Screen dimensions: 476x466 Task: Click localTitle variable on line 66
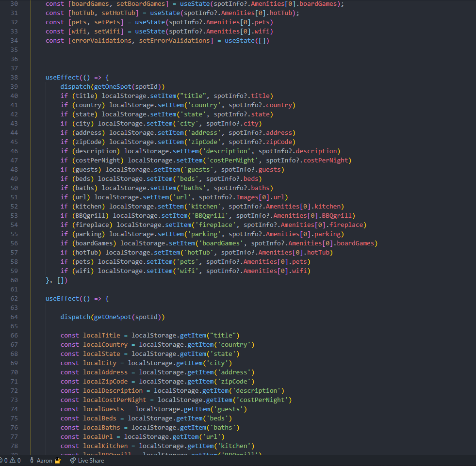pos(102,335)
